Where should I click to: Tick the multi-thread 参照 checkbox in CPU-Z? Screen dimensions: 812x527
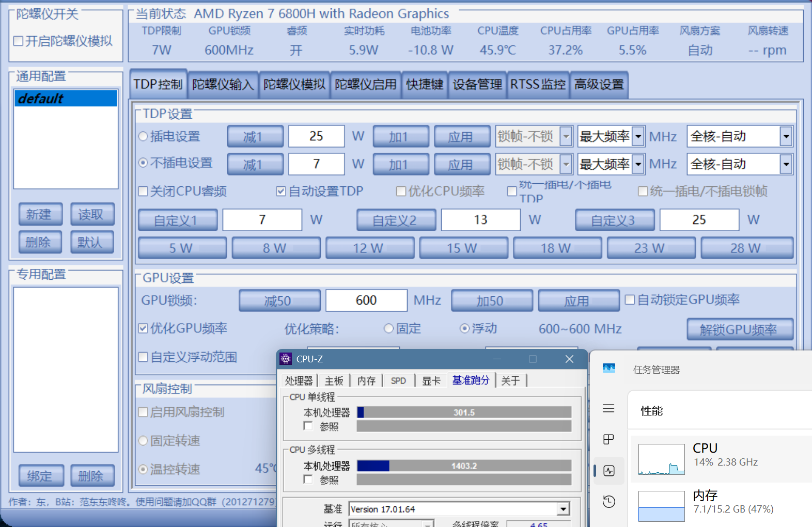pos(308,480)
